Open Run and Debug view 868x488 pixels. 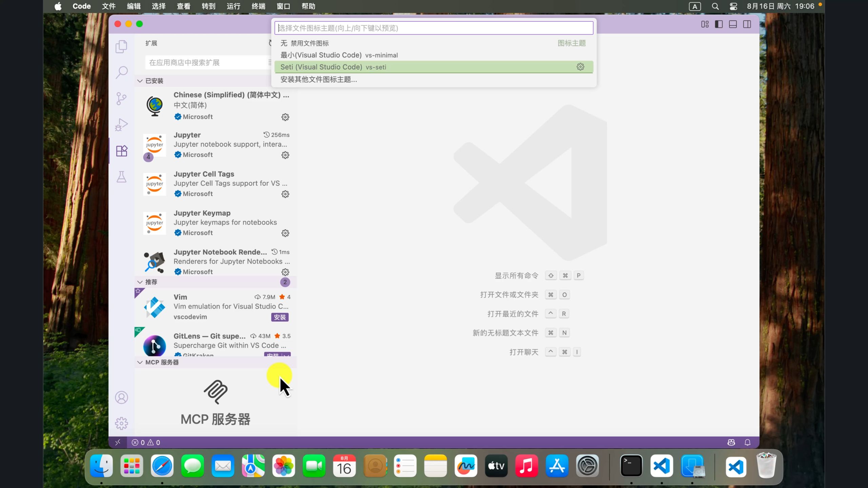[x=121, y=124]
